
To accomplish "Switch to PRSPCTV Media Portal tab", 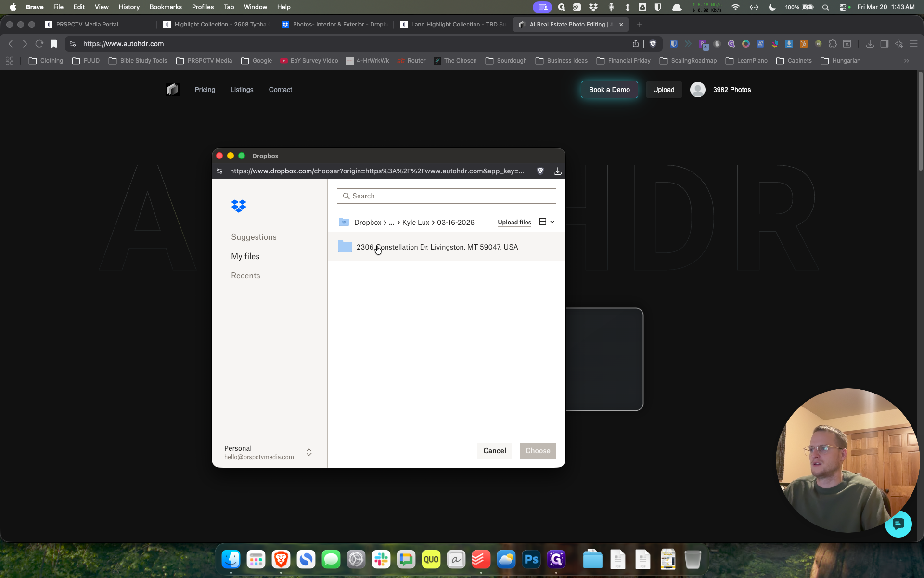I will pos(87,25).
